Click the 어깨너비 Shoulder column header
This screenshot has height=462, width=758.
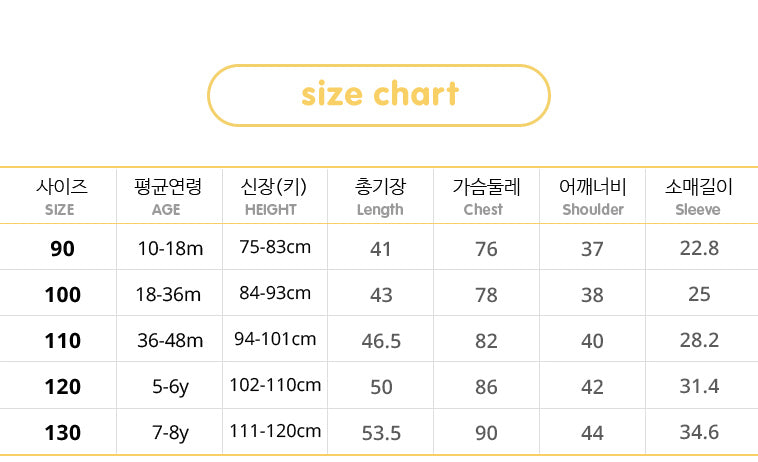(x=592, y=196)
